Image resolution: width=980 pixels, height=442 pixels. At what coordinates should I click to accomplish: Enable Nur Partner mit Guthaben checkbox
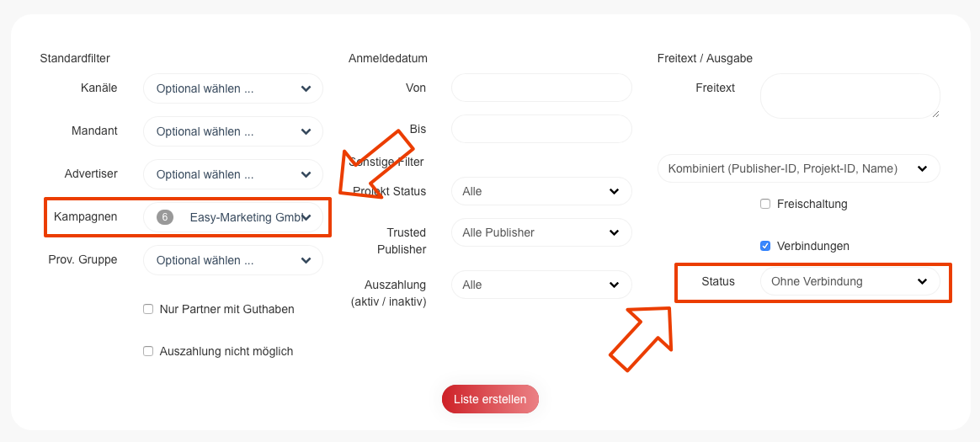148,309
